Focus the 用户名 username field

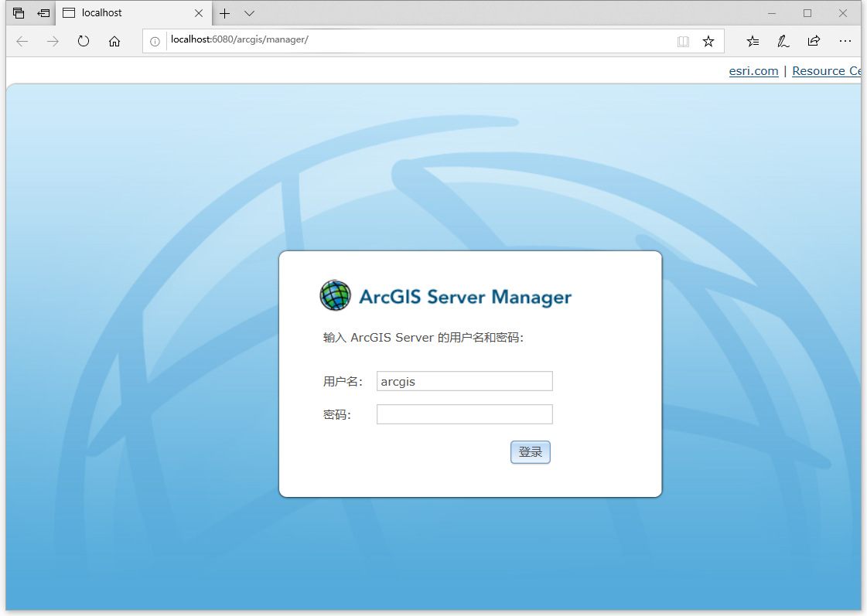(465, 381)
